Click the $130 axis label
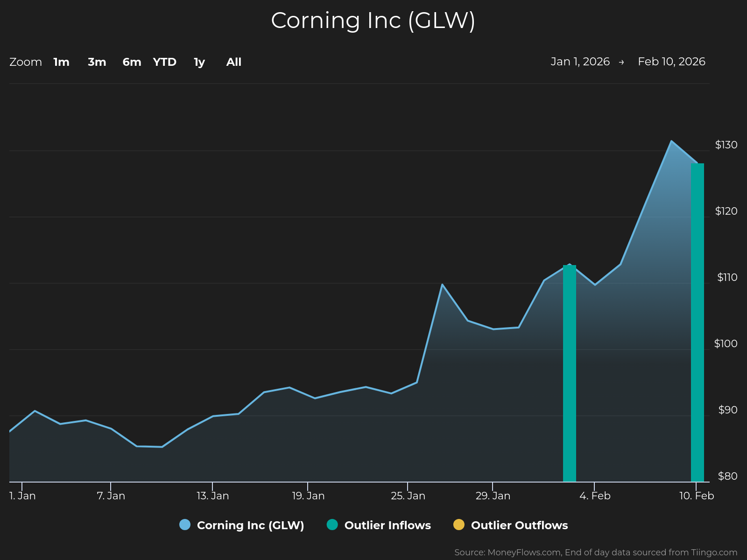Image resolution: width=747 pixels, height=560 pixels. (726, 145)
